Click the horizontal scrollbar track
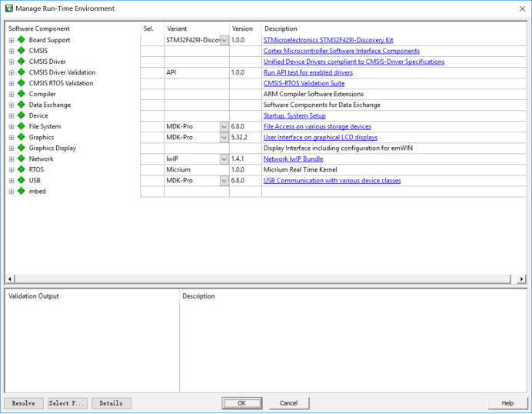The height and width of the screenshot is (414, 532). click(x=263, y=279)
